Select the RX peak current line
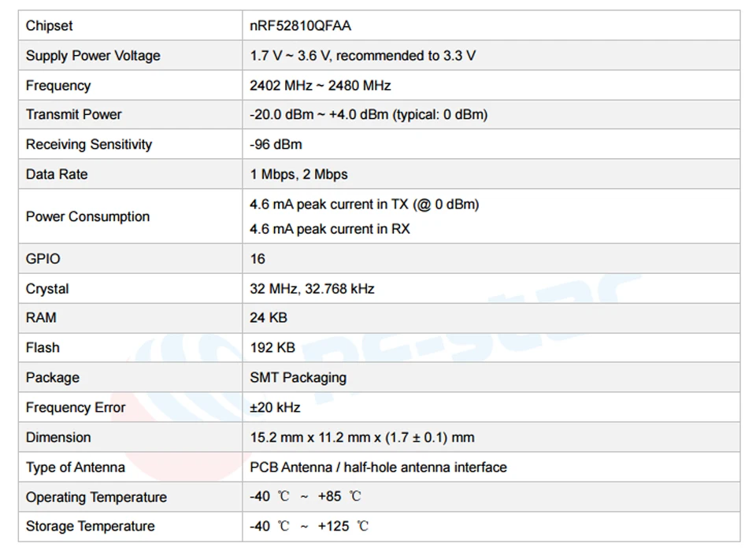Image resolution: width=756 pixels, height=551 pixels. pyautogui.click(x=329, y=228)
